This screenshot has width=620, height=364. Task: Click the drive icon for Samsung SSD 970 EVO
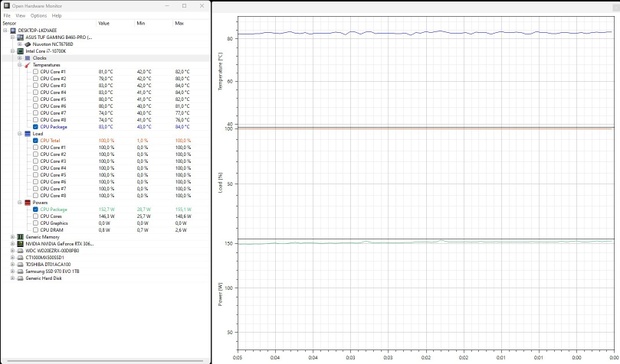point(20,271)
